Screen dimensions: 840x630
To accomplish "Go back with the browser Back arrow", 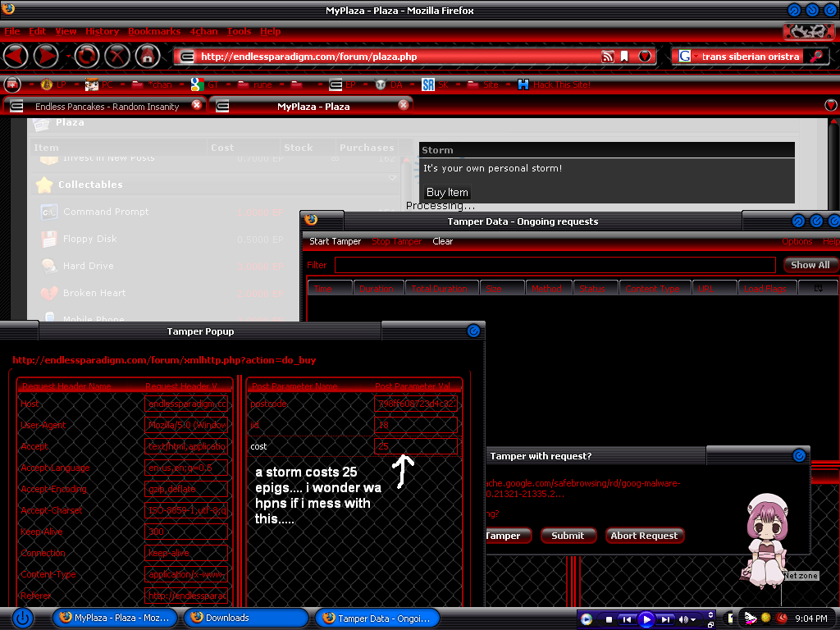I will point(16,56).
